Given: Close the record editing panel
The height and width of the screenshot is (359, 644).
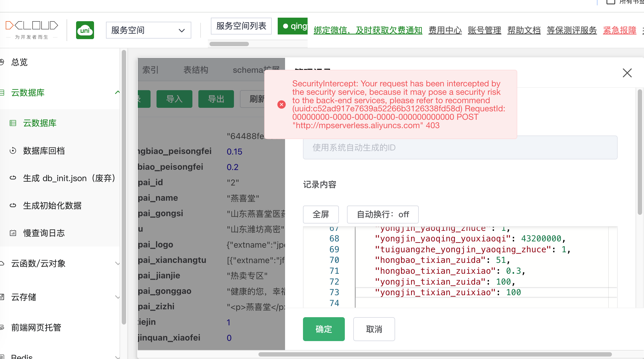Looking at the screenshot, I should pos(627,73).
